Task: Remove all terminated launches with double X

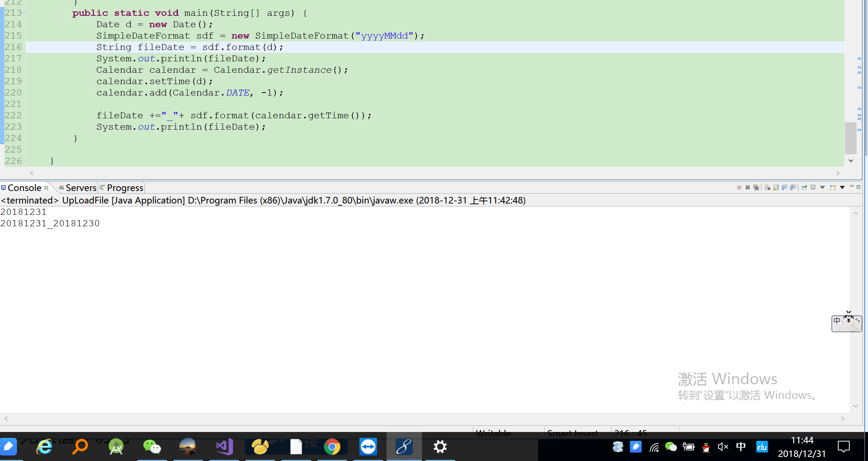Action: point(756,188)
